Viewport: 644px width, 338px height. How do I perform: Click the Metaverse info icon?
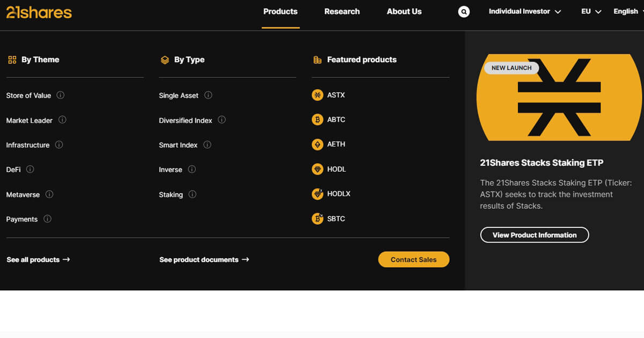coord(49,194)
